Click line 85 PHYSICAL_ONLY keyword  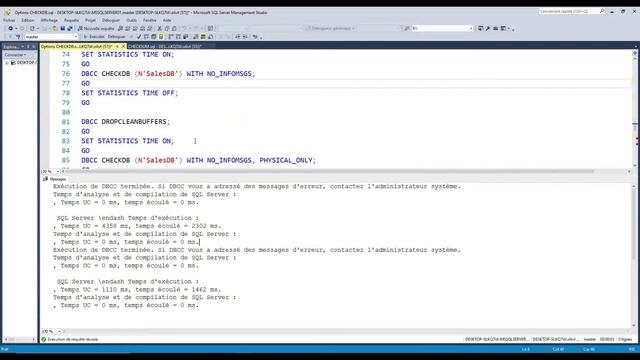click(x=286, y=160)
